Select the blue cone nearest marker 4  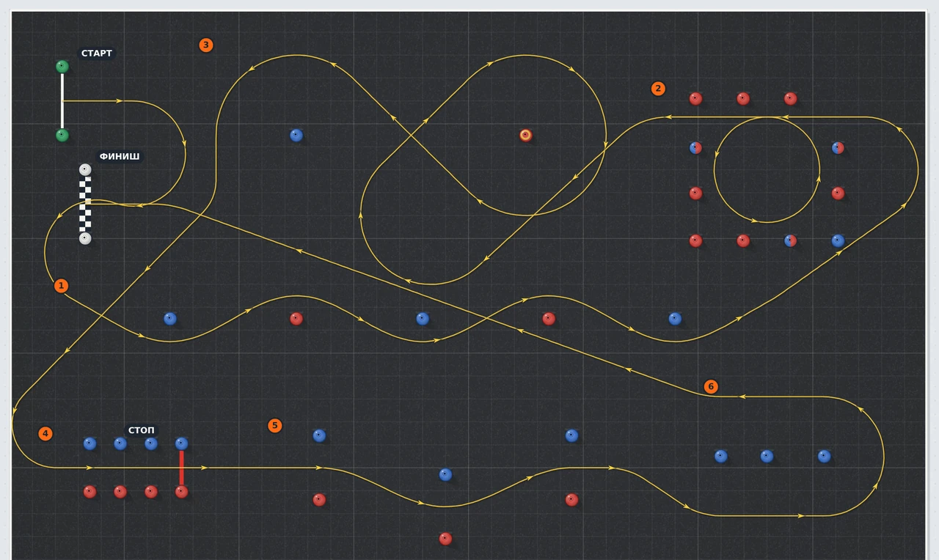[89, 443]
